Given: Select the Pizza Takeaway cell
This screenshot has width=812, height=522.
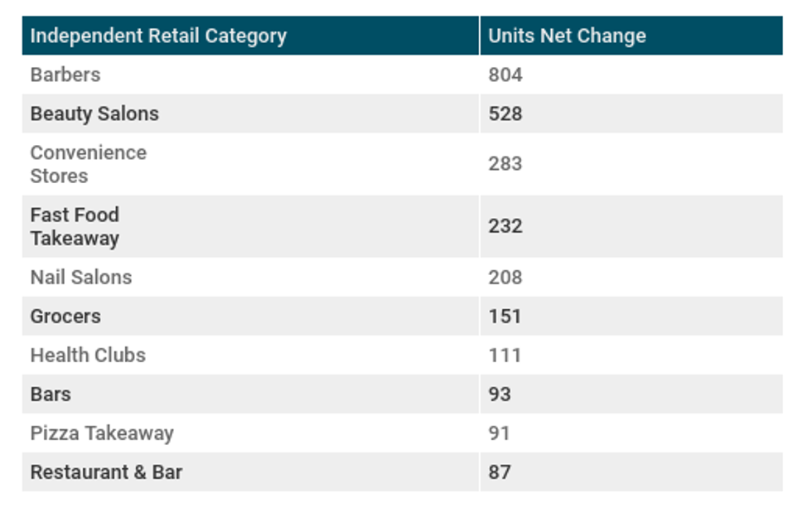Looking at the screenshot, I should [x=102, y=433].
